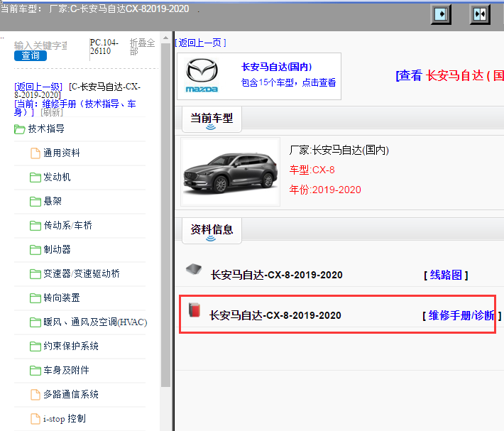504x431 pixels.
Task: Click the Mazda logo image
Action: [202, 75]
